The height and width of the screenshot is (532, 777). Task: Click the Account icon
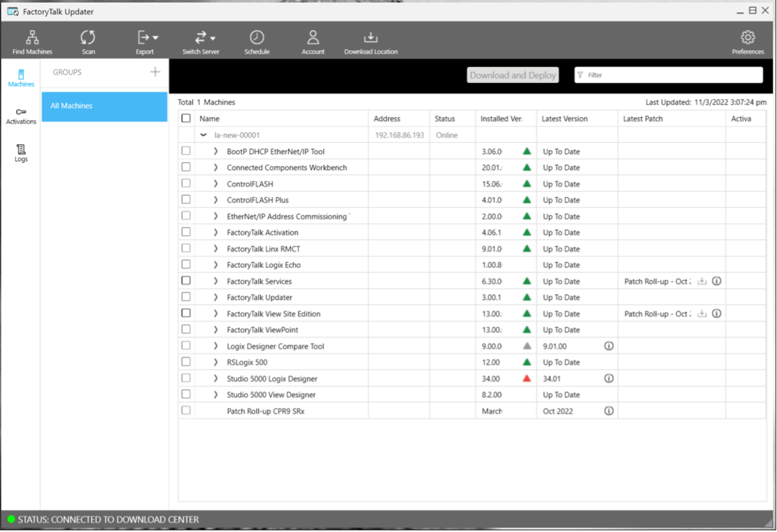click(313, 40)
